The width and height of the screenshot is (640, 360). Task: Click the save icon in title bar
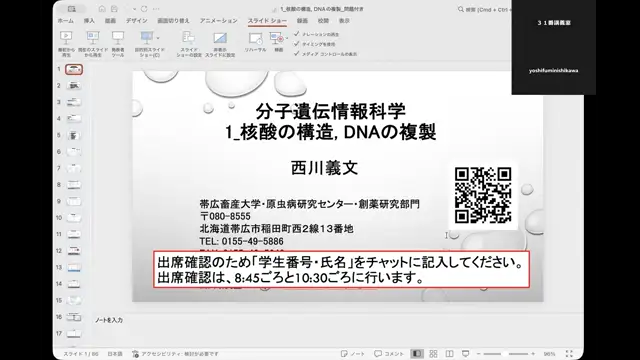click(114, 9)
